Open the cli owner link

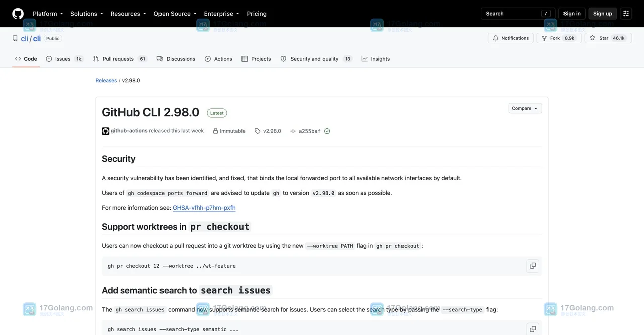click(x=24, y=38)
